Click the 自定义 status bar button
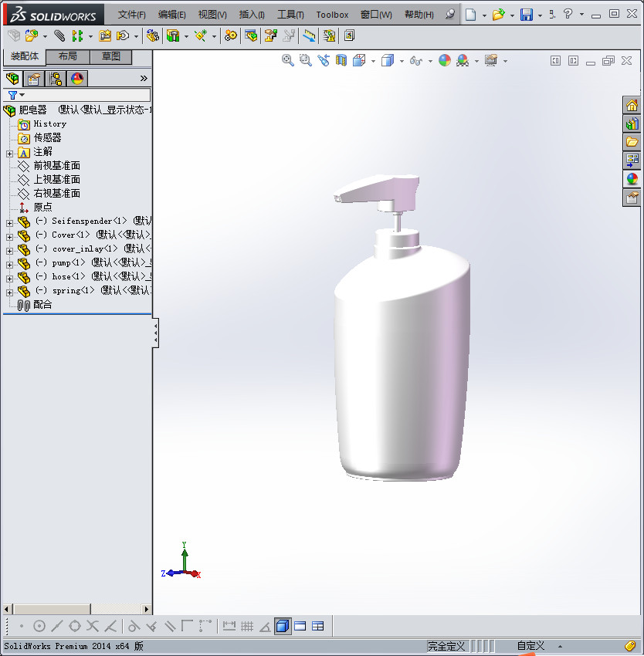Image resolution: width=644 pixels, height=656 pixels. (x=530, y=646)
